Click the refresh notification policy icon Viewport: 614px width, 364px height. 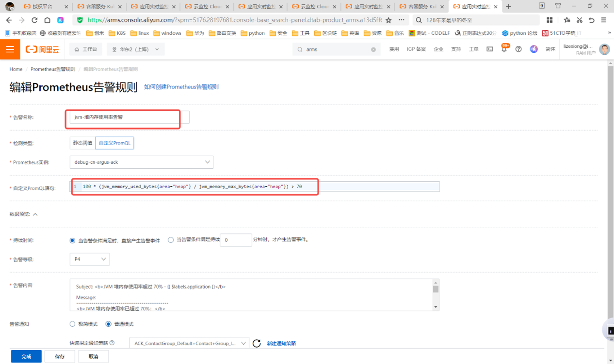coord(257,343)
